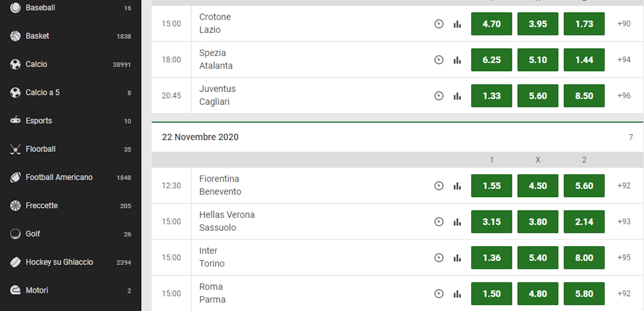The height and width of the screenshot is (311, 644).
Task: Click the Esports gamepad icon
Action: [15, 120]
